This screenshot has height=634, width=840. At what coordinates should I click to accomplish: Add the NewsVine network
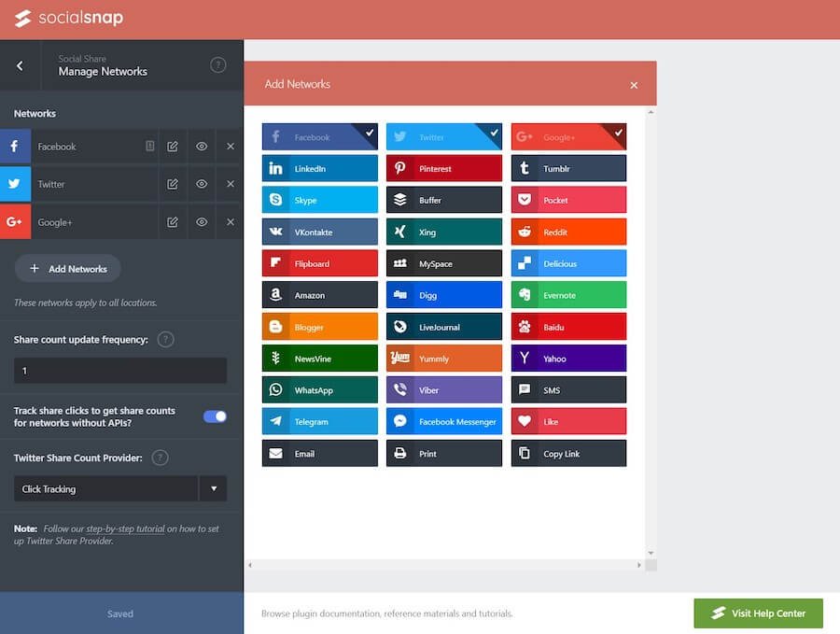[320, 359]
